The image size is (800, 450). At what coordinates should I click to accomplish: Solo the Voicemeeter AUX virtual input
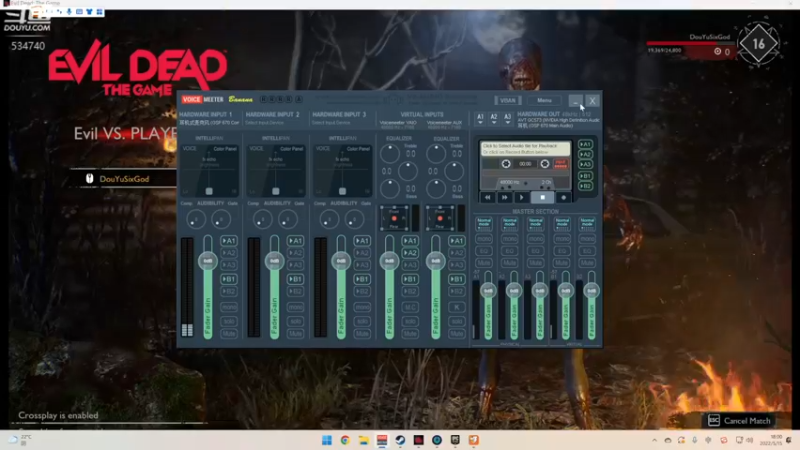457,321
